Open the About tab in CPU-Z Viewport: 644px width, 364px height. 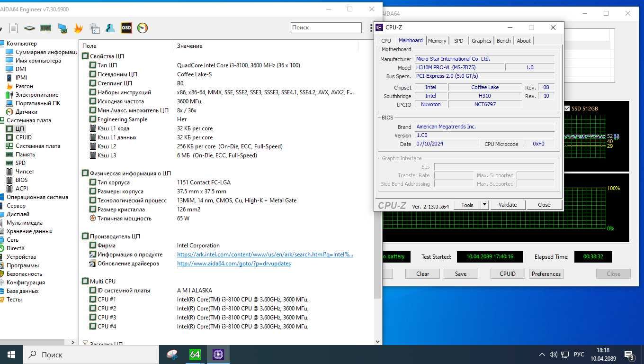coord(524,41)
